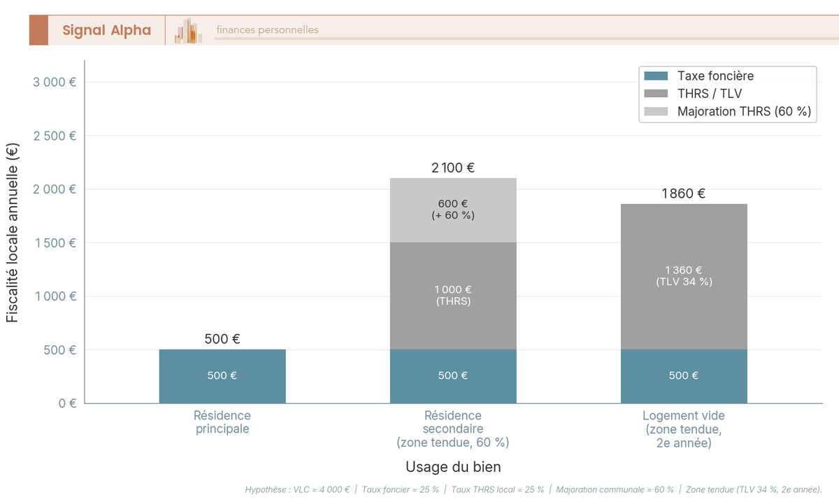Click the 'Usage du bien' axis title
The height and width of the screenshot is (504, 839).
click(x=453, y=467)
